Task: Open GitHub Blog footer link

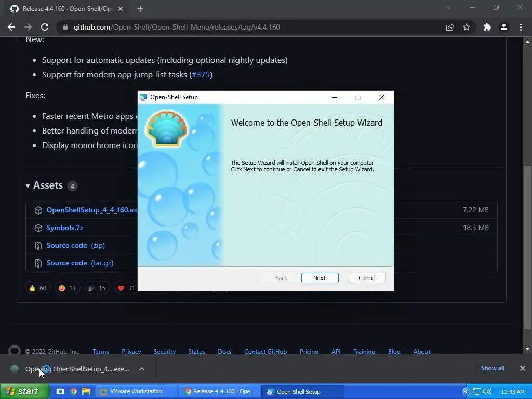Action: point(394,352)
